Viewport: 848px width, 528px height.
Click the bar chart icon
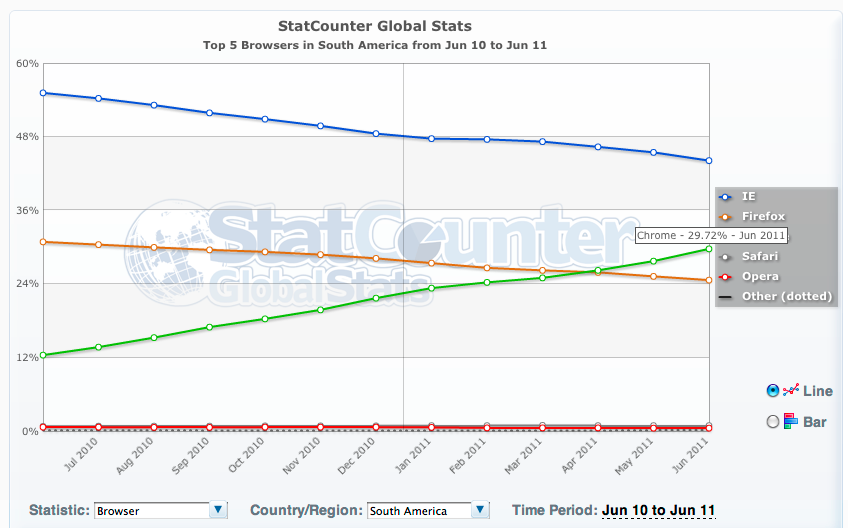[x=790, y=421]
